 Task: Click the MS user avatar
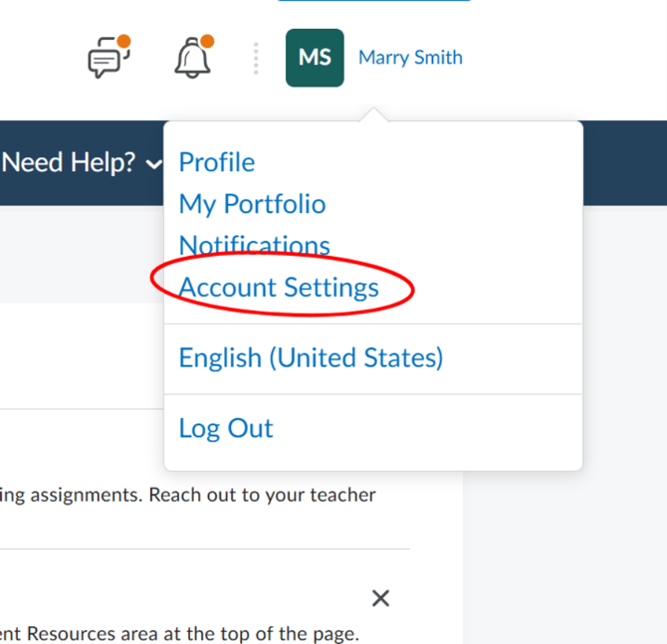tap(315, 58)
